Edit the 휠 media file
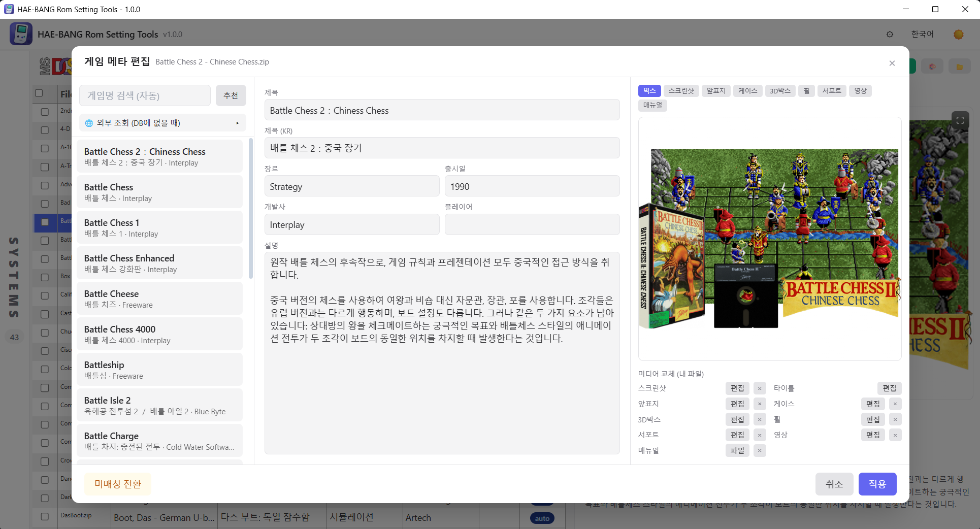This screenshot has height=529, width=980. pyautogui.click(x=873, y=420)
